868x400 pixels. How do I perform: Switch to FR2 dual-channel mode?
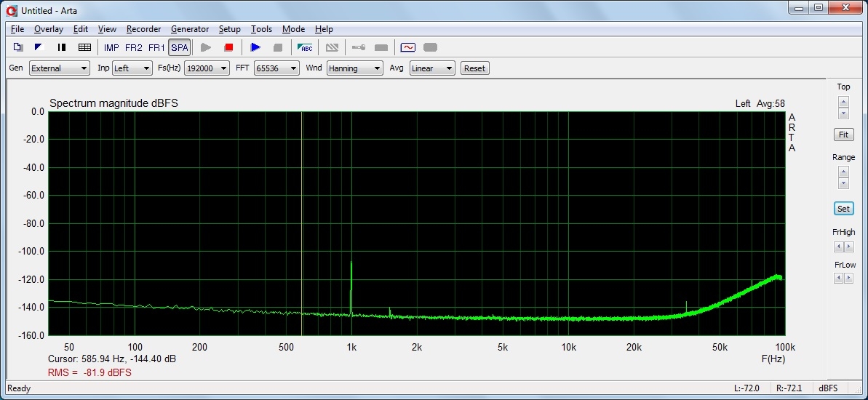133,47
